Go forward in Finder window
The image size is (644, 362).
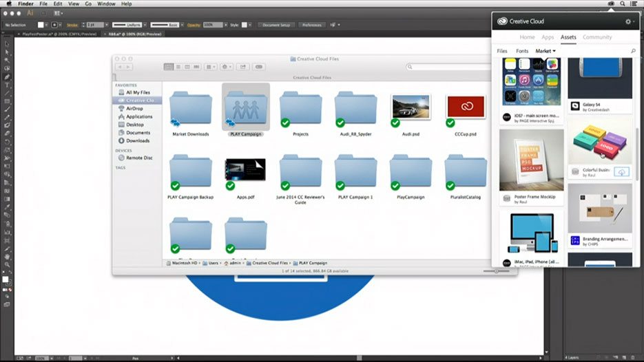click(x=128, y=67)
